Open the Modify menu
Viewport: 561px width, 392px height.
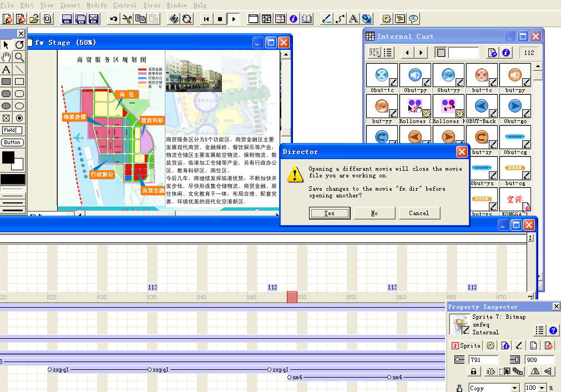click(97, 5)
